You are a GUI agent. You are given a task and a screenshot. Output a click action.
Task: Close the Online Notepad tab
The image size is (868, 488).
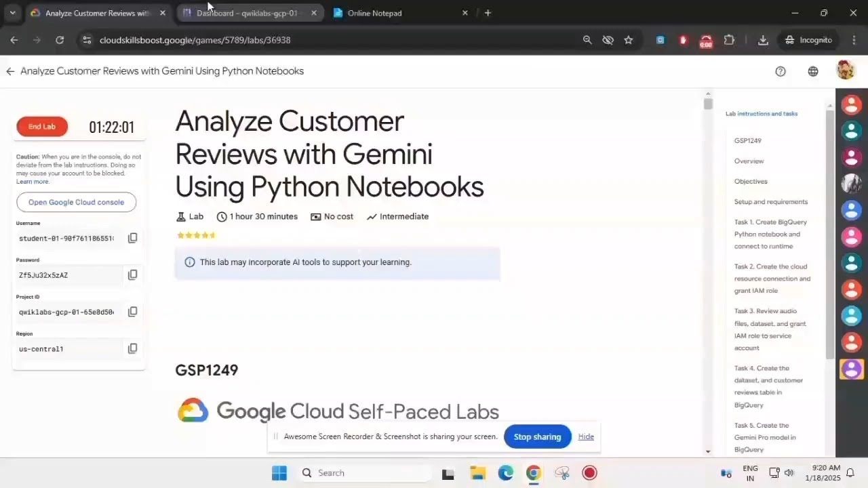click(465, 13)
